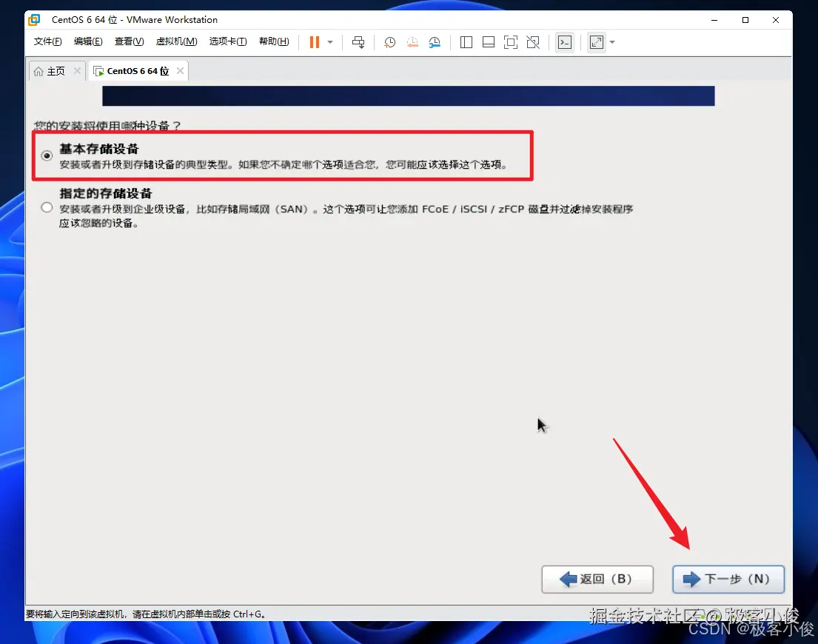The height and width of the screenshot is (644, 818).
Task: Select the 指定的存储设备 radio button
Action: coord(47,207)
